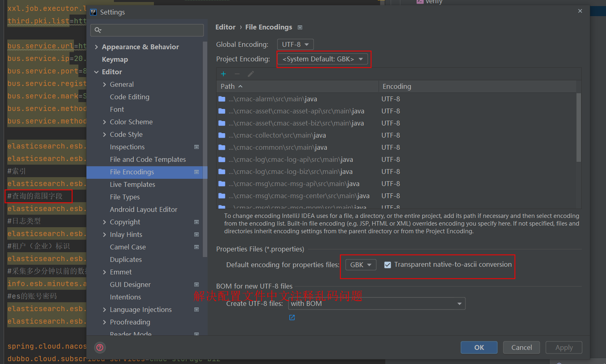The image size is (606, 364).
Task: Click the Editor breadcrumb link
Action: (x=225, y=27)
